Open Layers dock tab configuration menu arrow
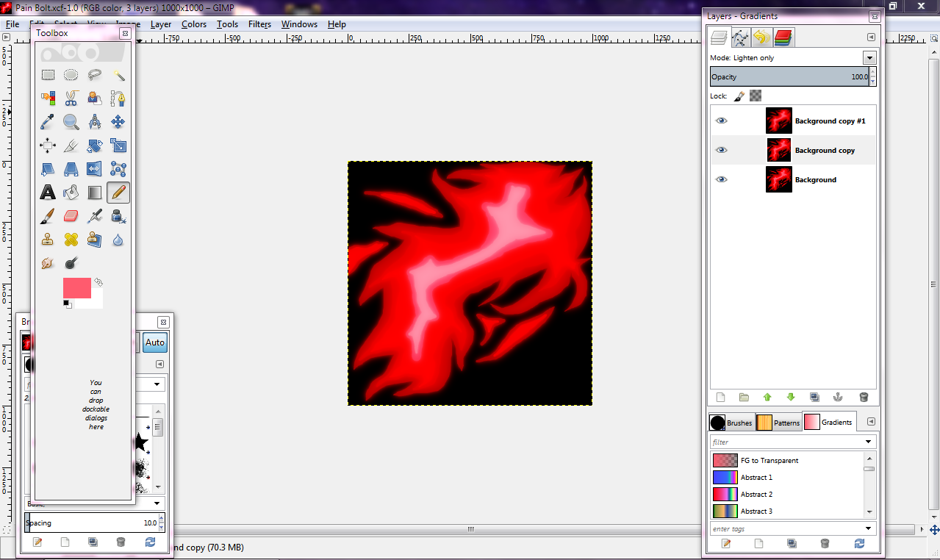Image resolution: width=940 pixels, height=560 pixels. click(x=871, y=37)
